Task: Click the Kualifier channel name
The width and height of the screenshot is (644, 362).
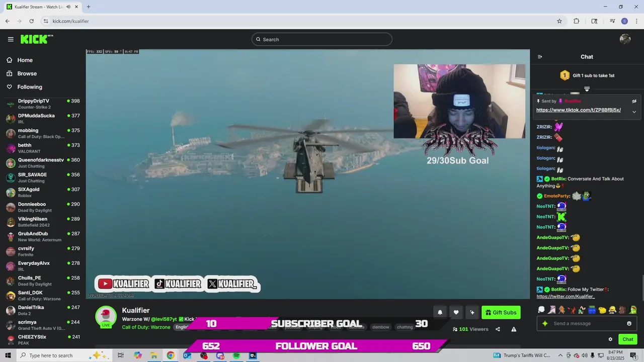Action: tap(136, 311)
